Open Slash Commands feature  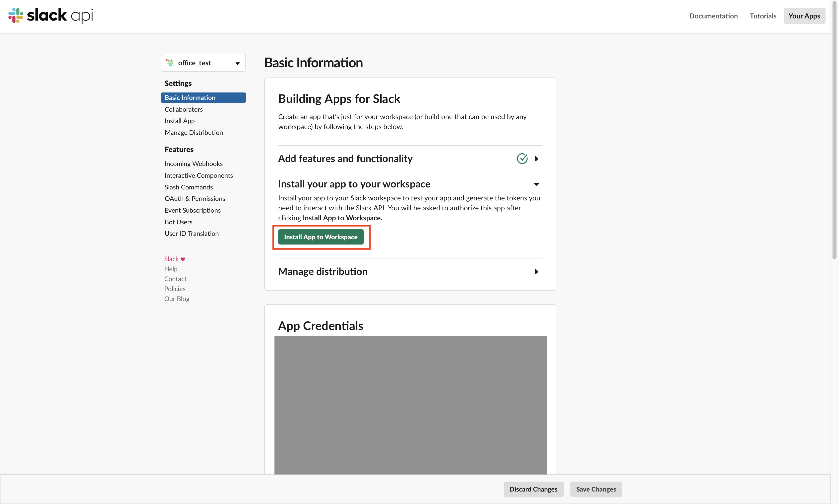[x=189, y=187]
